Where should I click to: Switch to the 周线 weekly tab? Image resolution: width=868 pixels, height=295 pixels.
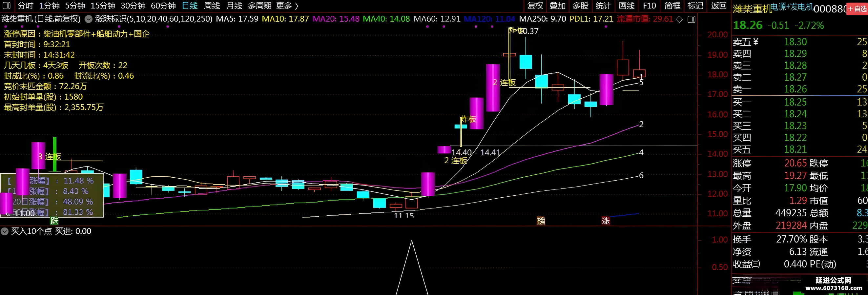[x=212, y=6]
